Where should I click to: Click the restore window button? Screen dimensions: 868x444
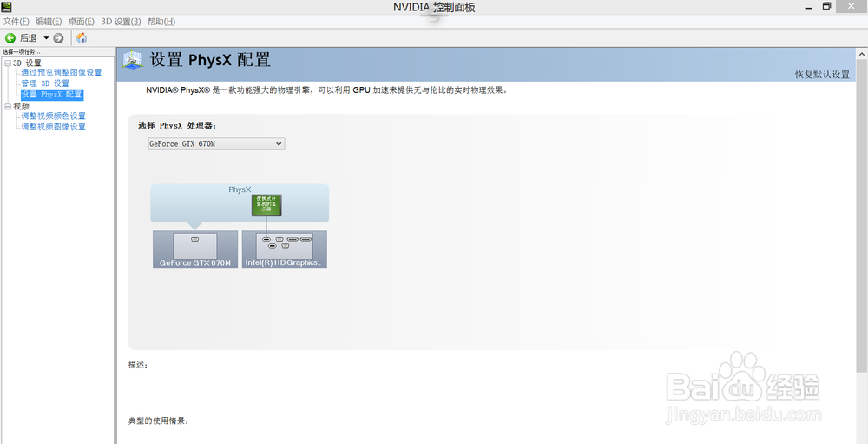[826, 6]
